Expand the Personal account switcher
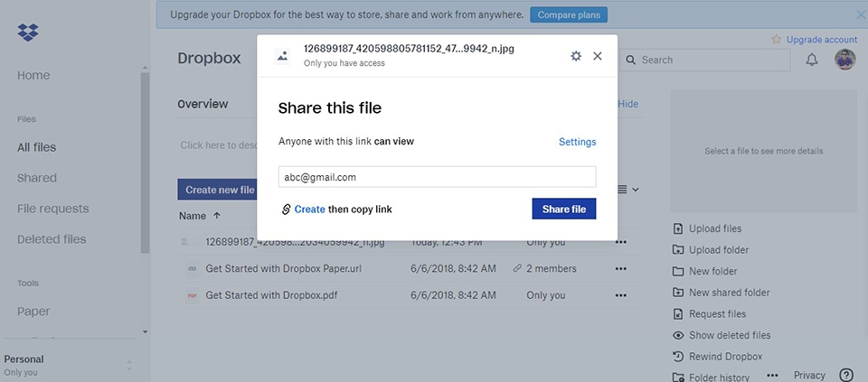 click(x=129, y=366)
